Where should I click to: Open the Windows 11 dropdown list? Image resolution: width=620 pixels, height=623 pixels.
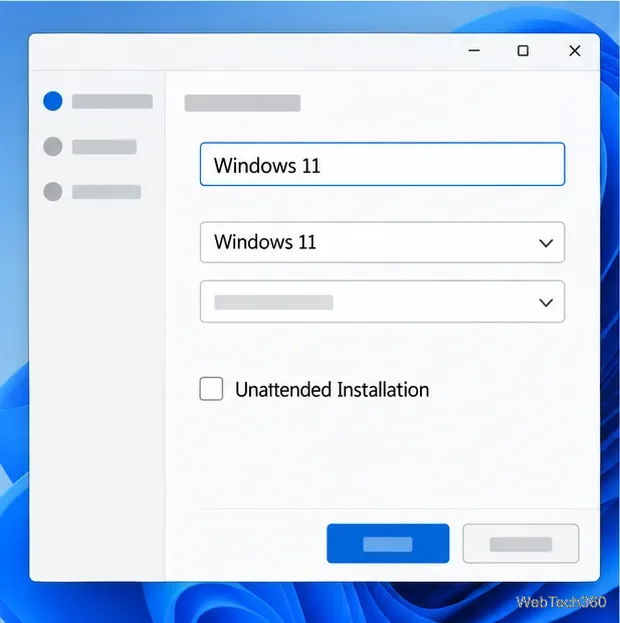point(382,242)
